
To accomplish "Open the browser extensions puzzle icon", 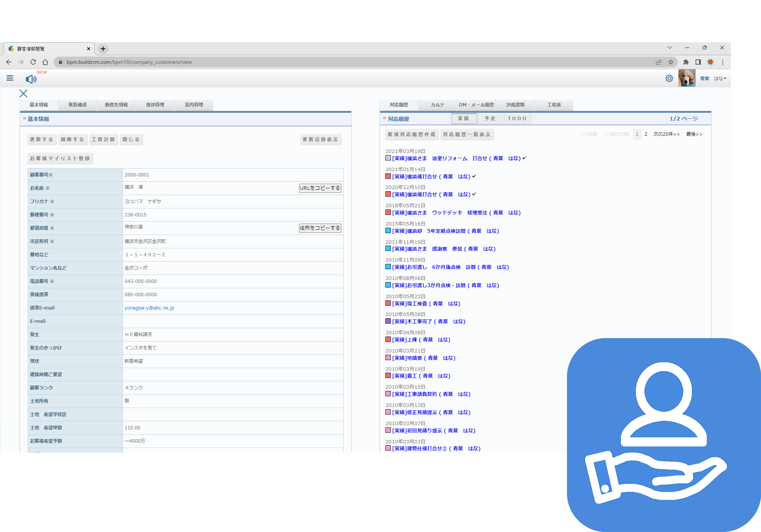I will 686,62.
